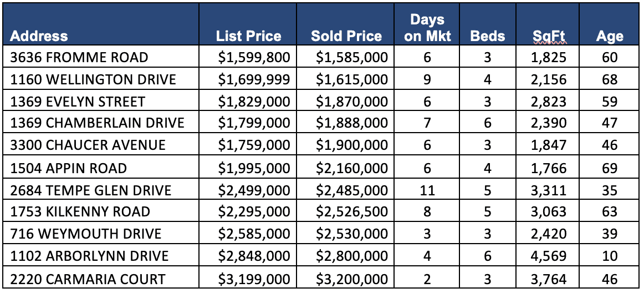
Task: Click the SqFt column header
Action: [548, 37]
